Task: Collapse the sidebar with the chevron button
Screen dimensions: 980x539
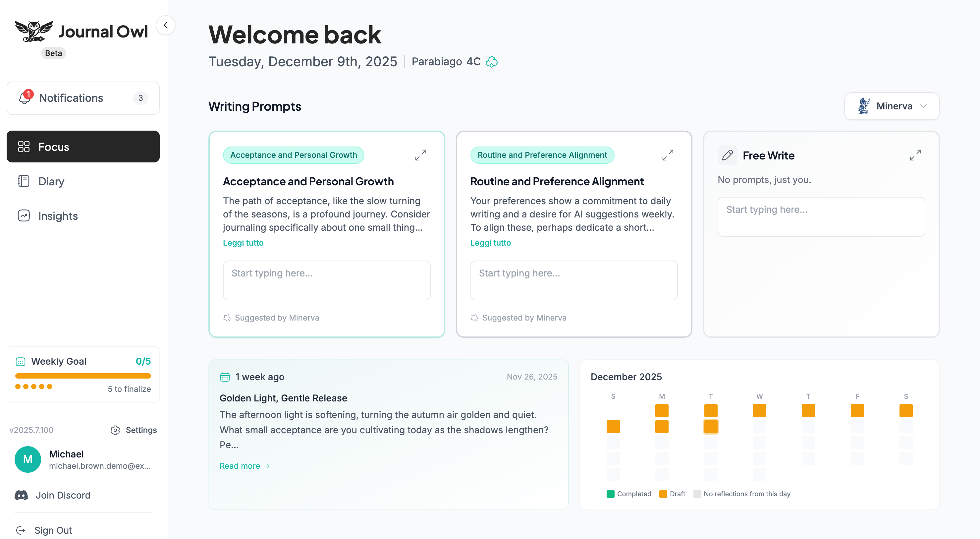Action: 166,25
